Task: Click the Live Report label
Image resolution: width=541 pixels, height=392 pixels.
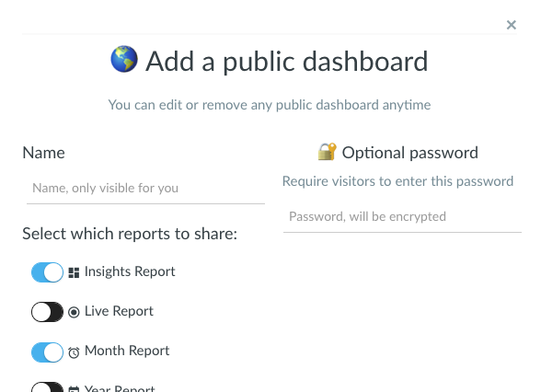Action: pyautogui.click(x=119, y=311)
